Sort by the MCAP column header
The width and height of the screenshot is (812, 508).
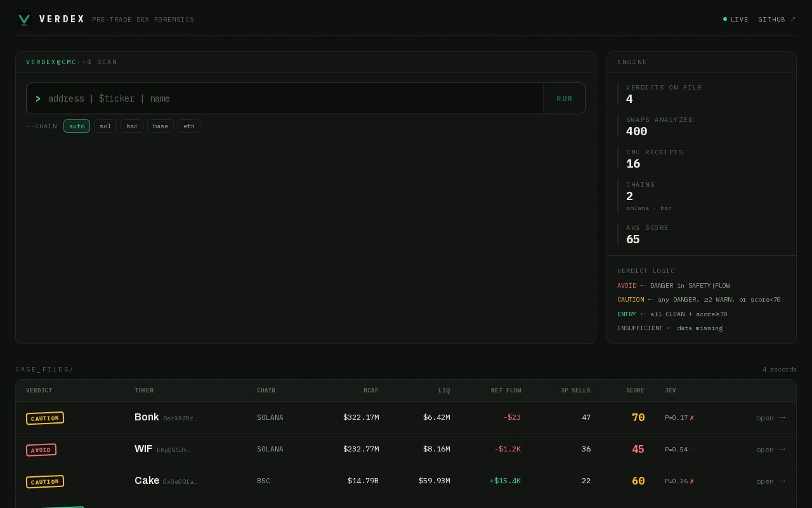point(371,391)
